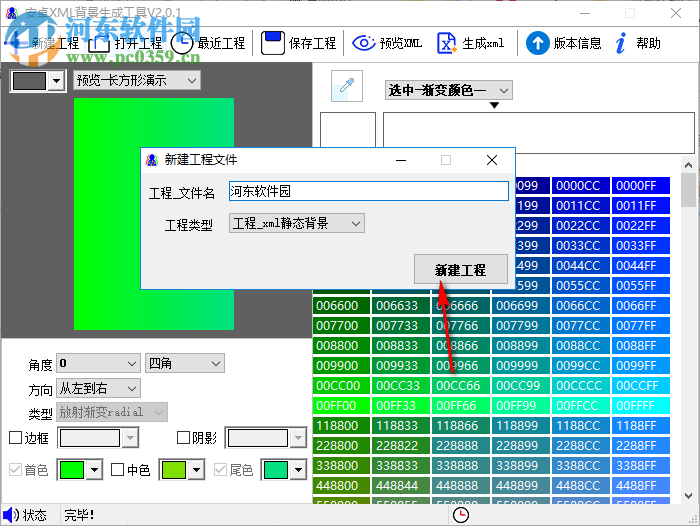Open the 预览-长方形演示 dropdown
Screen dimensions: 700x526
[x=137, y=81]
